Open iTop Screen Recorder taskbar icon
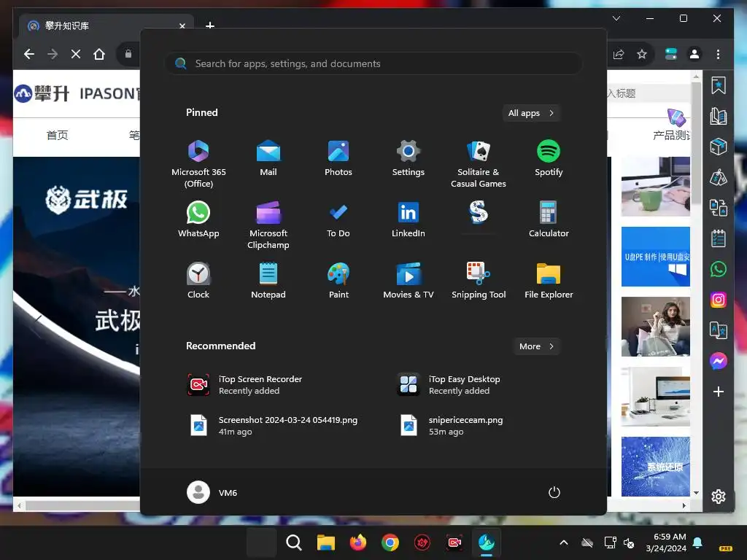Screen dimensions: 747x560 coord(454,542)
